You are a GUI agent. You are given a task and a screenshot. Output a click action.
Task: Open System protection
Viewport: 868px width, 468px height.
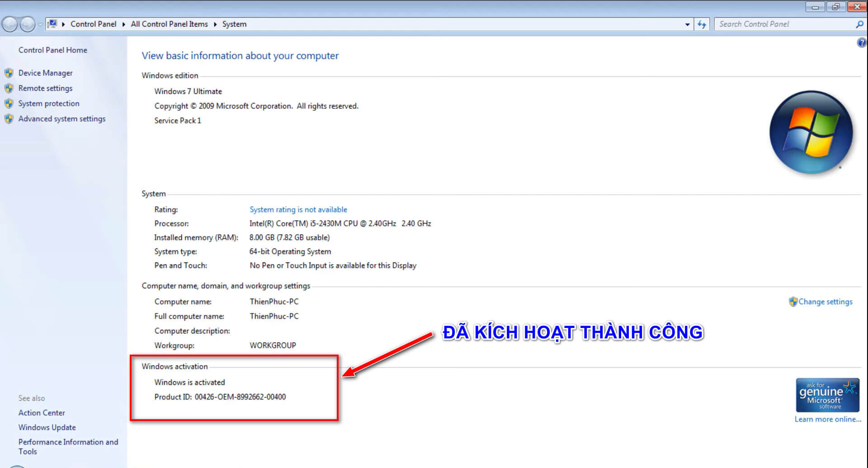49,103
